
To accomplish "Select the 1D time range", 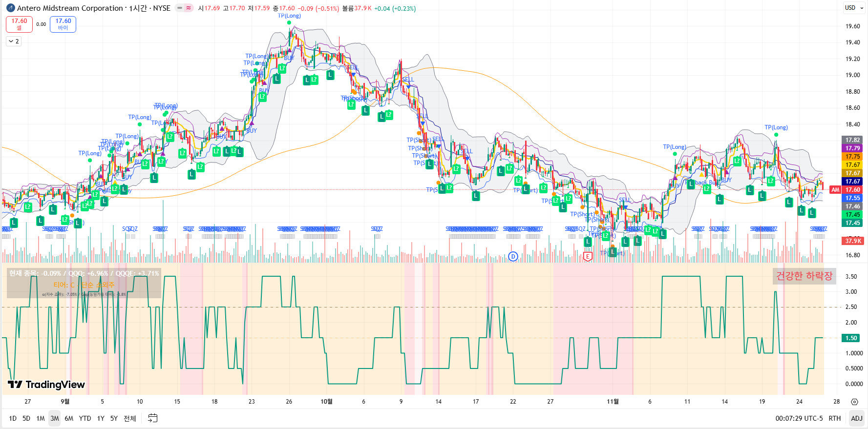I will tap(13, 418).
